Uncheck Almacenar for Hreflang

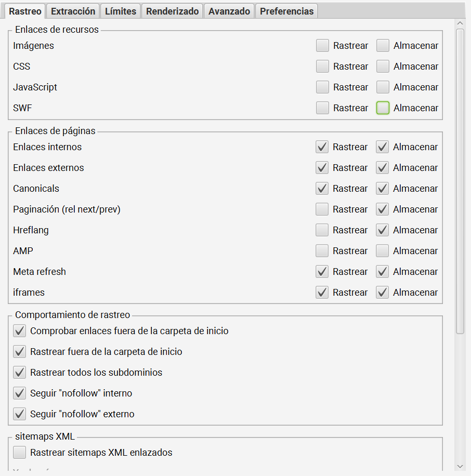point(383,230)
